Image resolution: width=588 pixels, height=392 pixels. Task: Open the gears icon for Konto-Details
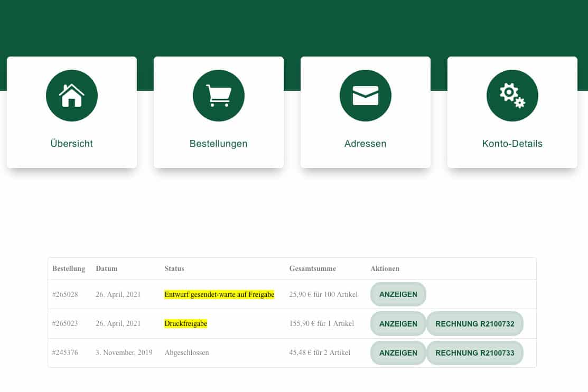pos(512,96)
